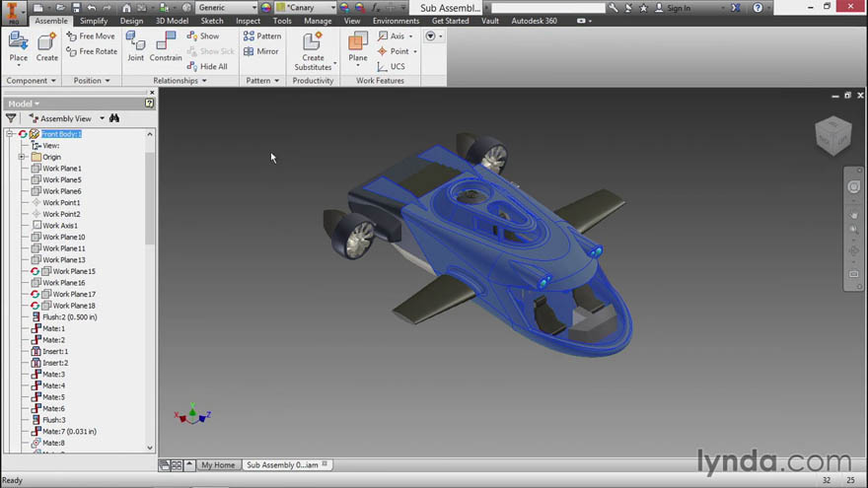Open the Generic material dropdown
The width and height of the screenshot is (868, 488).
tap(227, 8)
